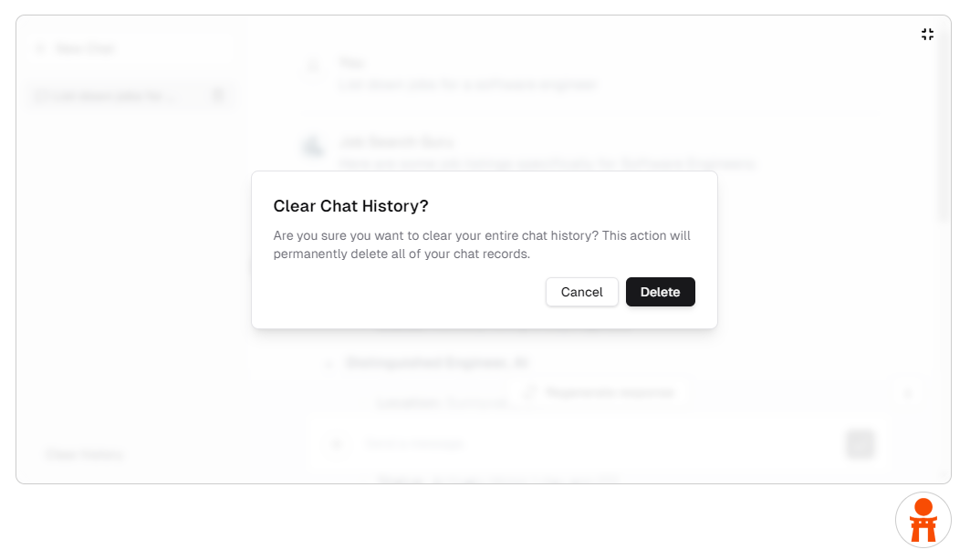The width and height of the screenshot is (970, 560).
Task: Click the exit fullscreen icon
Action: click(927, 35)
